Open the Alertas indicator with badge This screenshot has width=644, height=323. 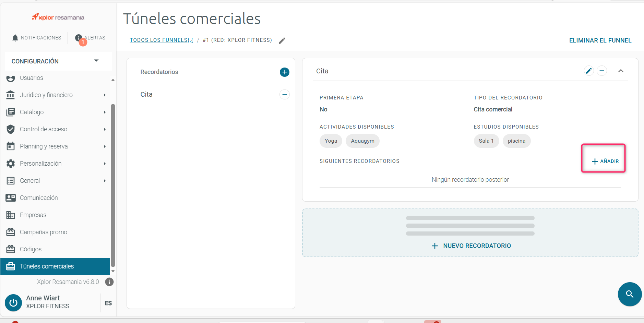coord(90,38)
